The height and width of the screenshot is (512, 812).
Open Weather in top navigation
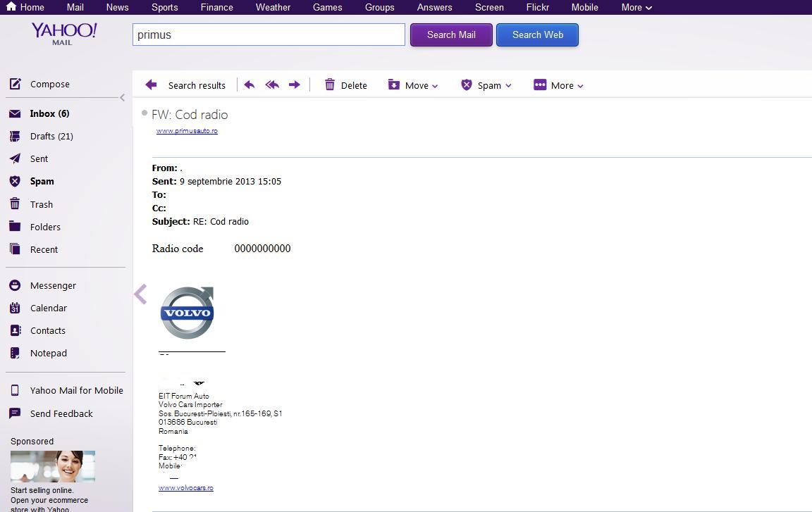click(x=273, y=7)
